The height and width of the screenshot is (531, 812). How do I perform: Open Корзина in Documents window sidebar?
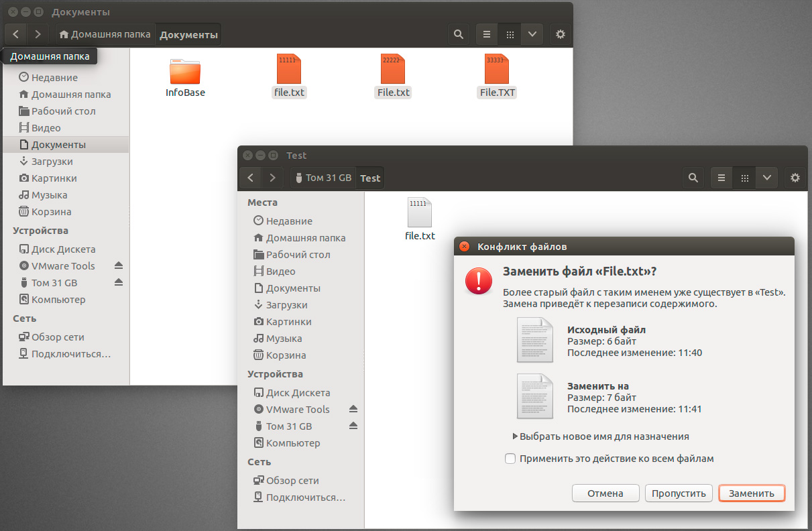[x=51, y=212]
